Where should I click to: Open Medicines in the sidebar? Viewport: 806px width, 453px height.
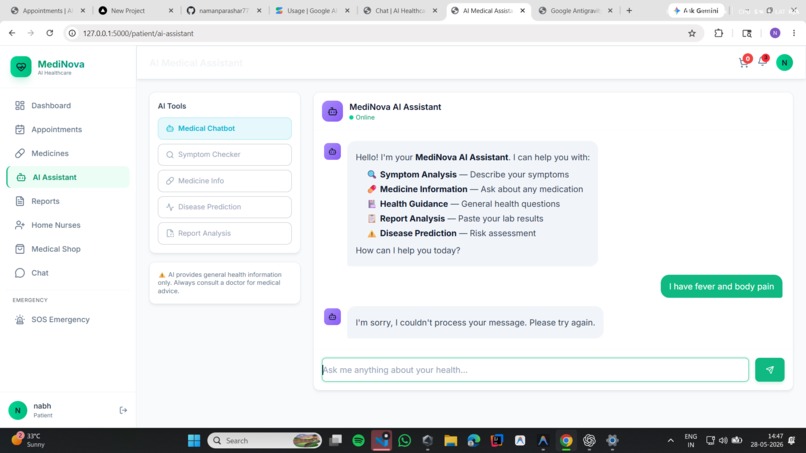68,153
